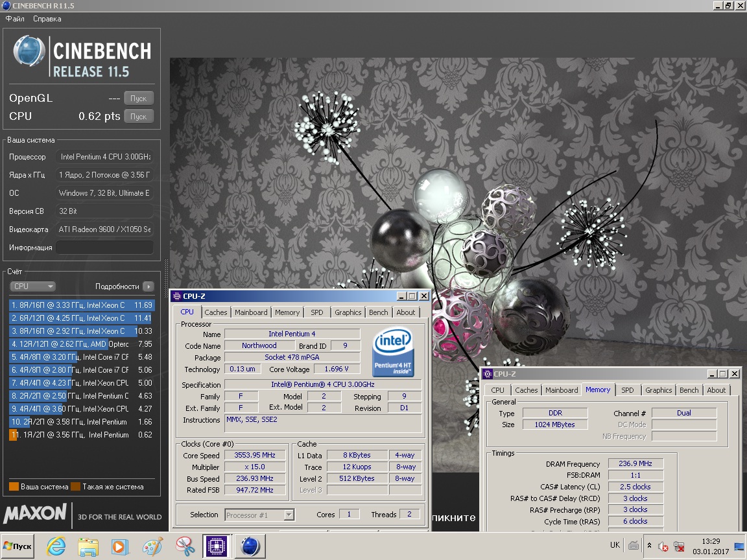Switch to Cinebench taskbar icon
This screenshot has height=560, width=747.
[x=250, y=546]
